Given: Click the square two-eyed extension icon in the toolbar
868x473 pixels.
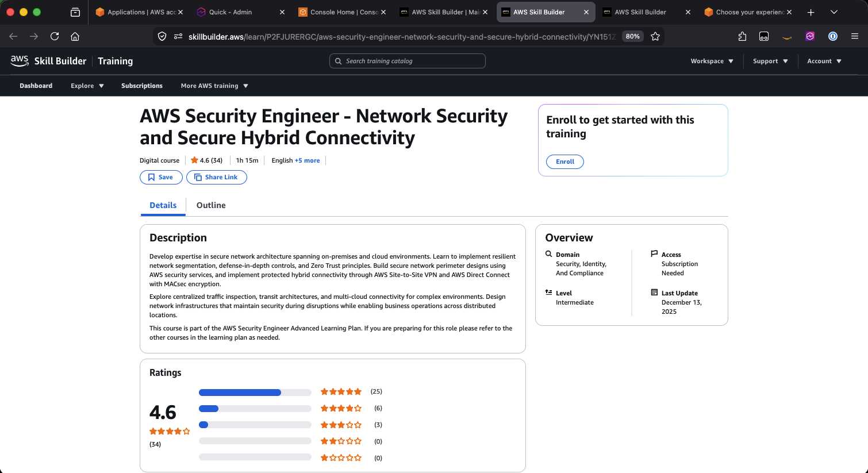Looking at the screenshot, I should pyautogui.click(x=764, y=36).
